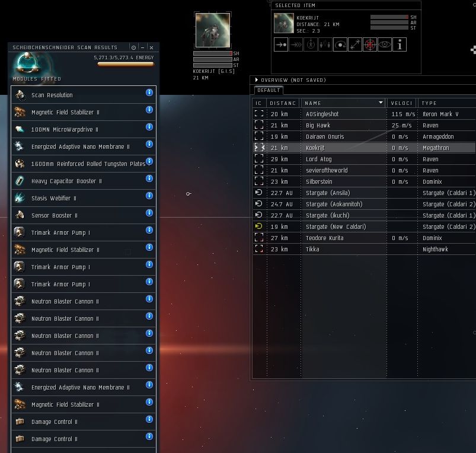Image resolution: width=476 pixels, height=453 pixels.
Task: Toggle the pin icon on scan results window
Action: pyautogui.click(x=133, y=47)
